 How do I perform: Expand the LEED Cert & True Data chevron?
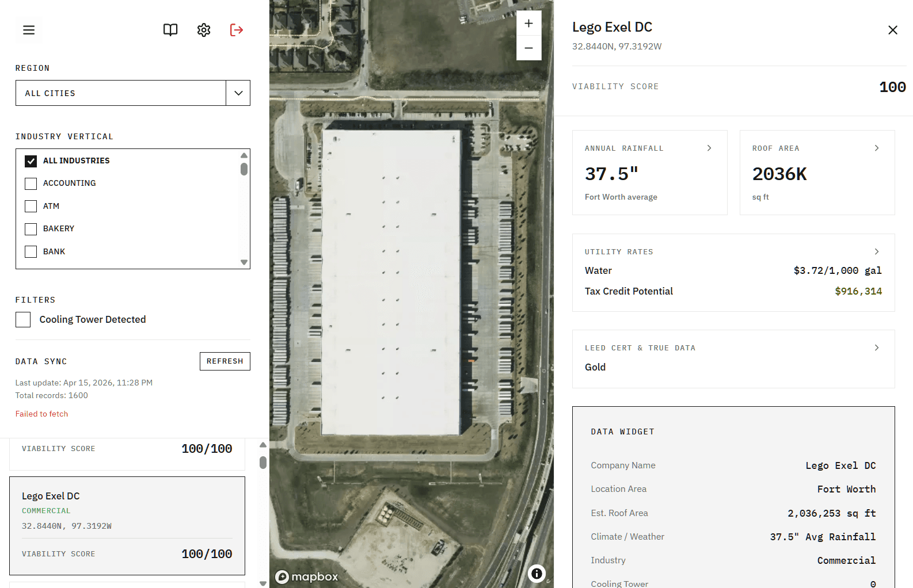click(877, 348)
